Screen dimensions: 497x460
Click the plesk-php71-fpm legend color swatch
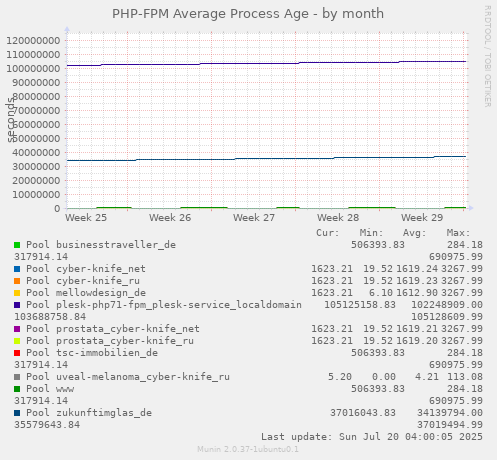(17, 305)
